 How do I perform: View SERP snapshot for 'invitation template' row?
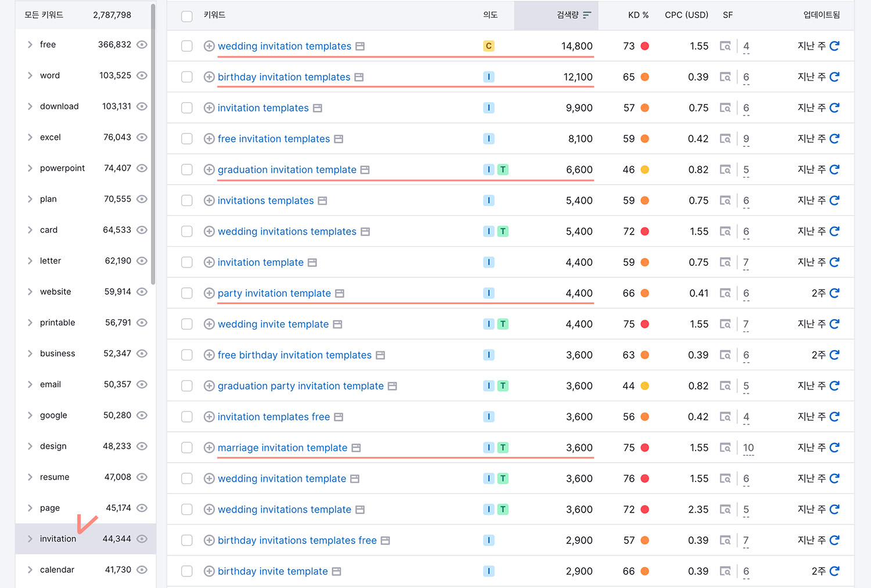point(725,262)
